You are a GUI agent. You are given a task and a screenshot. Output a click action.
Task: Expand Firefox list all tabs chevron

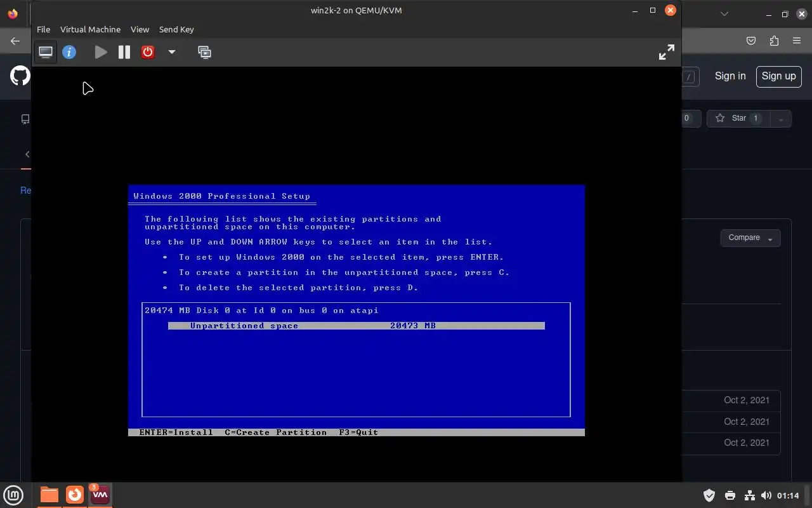point(725,13)
